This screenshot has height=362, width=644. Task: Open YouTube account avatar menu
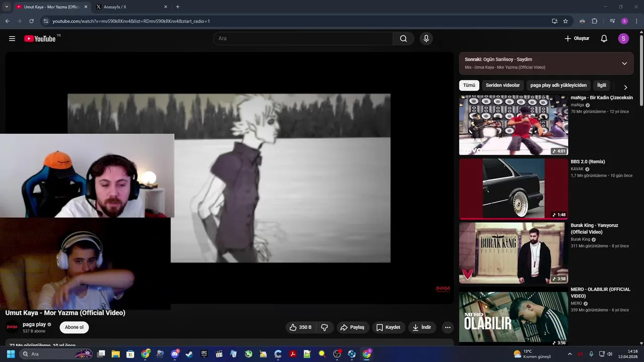pos(623,39)
